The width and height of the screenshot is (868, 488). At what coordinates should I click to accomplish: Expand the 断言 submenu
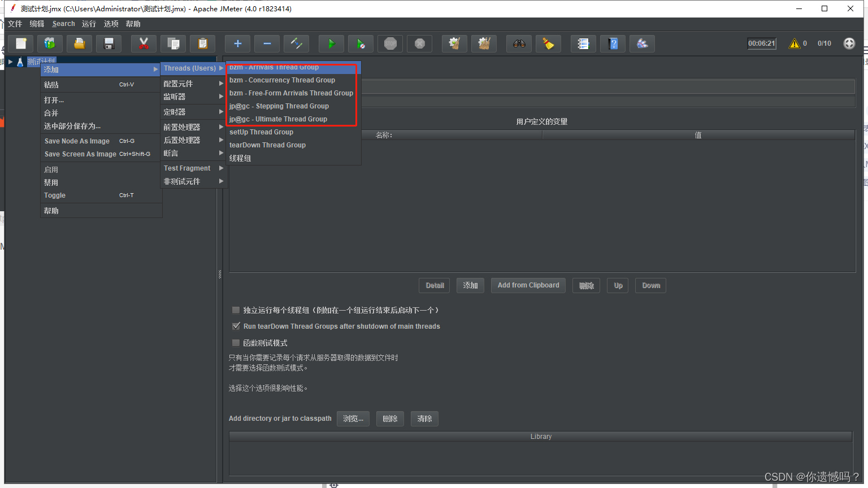[x=193, y=153]
